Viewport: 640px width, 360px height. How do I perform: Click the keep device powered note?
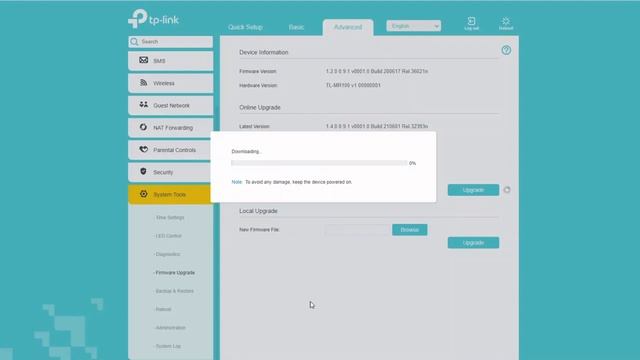pyautogui.click(x=291, y=182)
